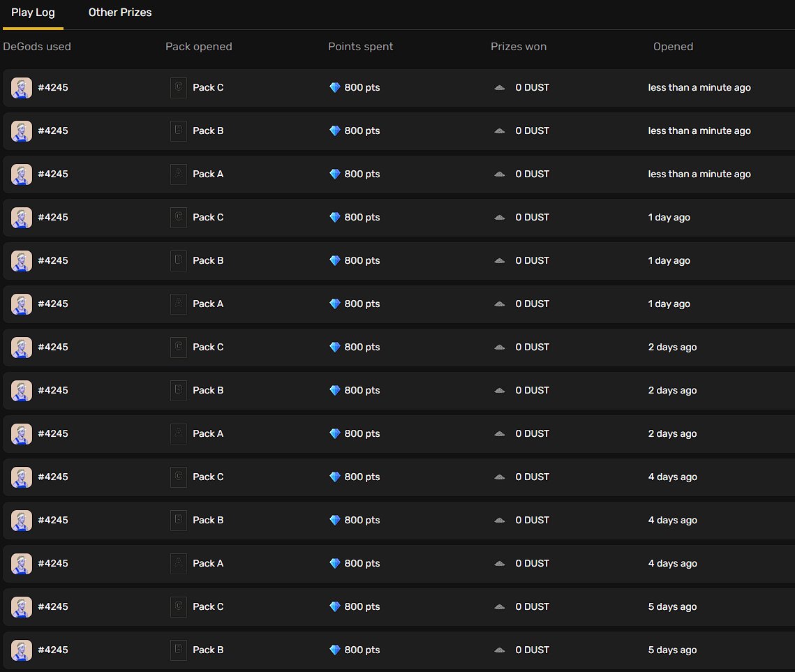The image size is (795, 672).
Task: Click '800 pts' in Pack B row from 1 day ago
Action: (x=362, y=260)
